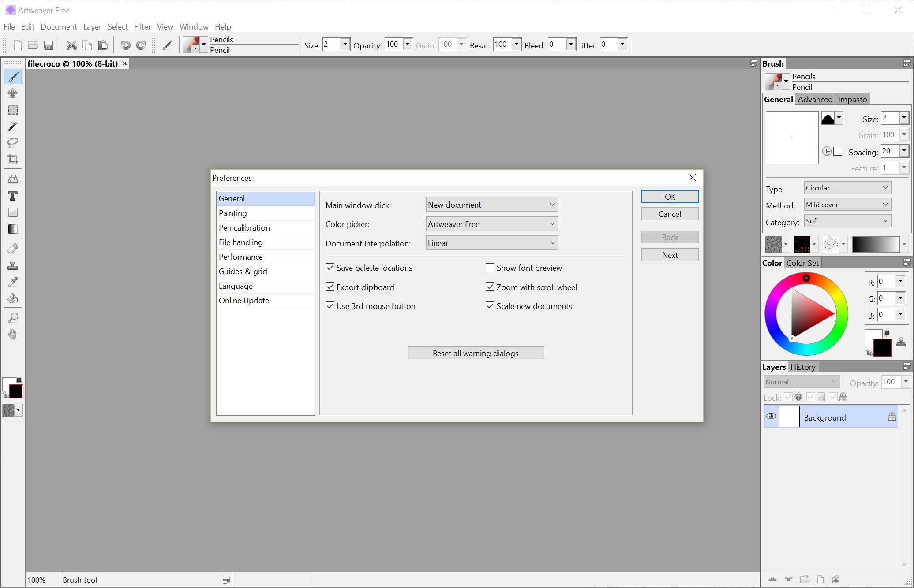The height and width of the screenshot is (588, 914).
Task: Enable Show font preview checkbox
Action: 490,268
